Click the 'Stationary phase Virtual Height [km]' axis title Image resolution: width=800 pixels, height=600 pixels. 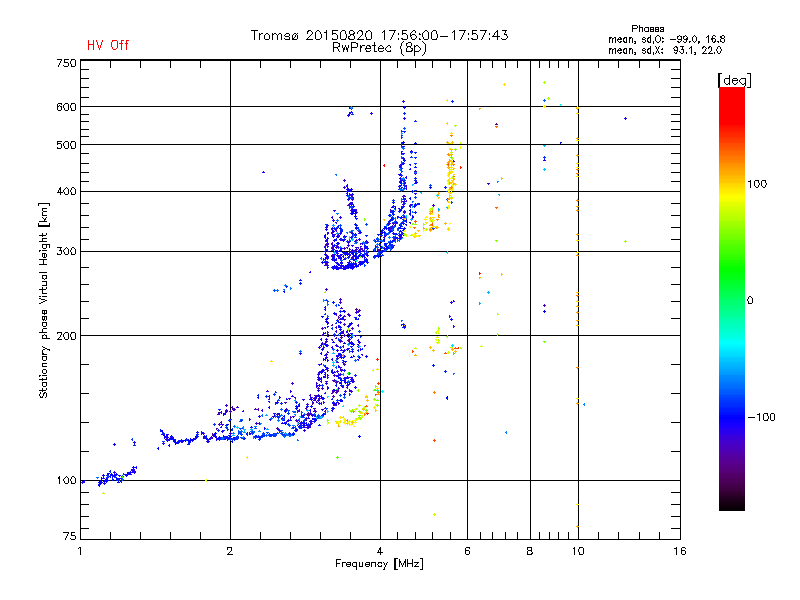(44, 300)
